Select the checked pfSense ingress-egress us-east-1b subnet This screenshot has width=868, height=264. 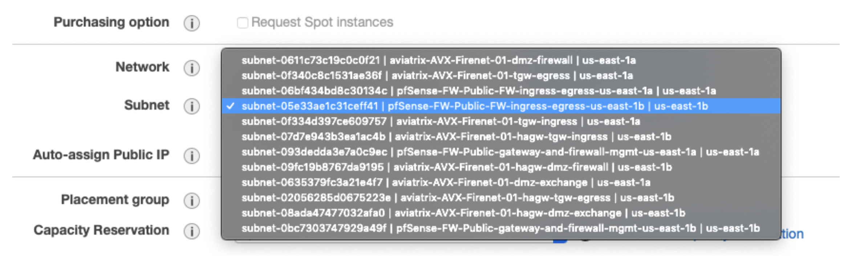[x=474, y=106]
